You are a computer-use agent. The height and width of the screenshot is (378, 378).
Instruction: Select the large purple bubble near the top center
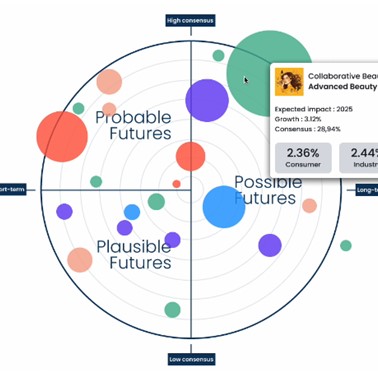[207, 100]
